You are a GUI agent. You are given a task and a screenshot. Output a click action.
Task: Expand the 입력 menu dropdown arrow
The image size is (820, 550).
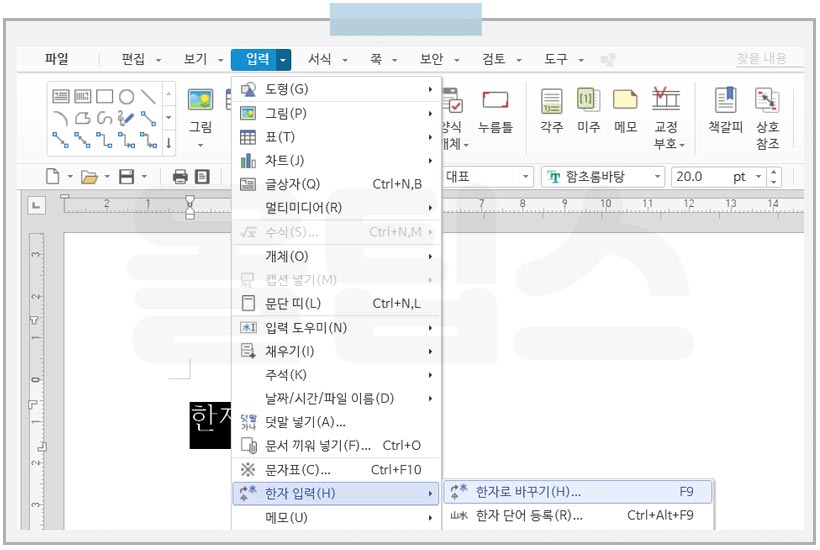[x=283, y=60]
